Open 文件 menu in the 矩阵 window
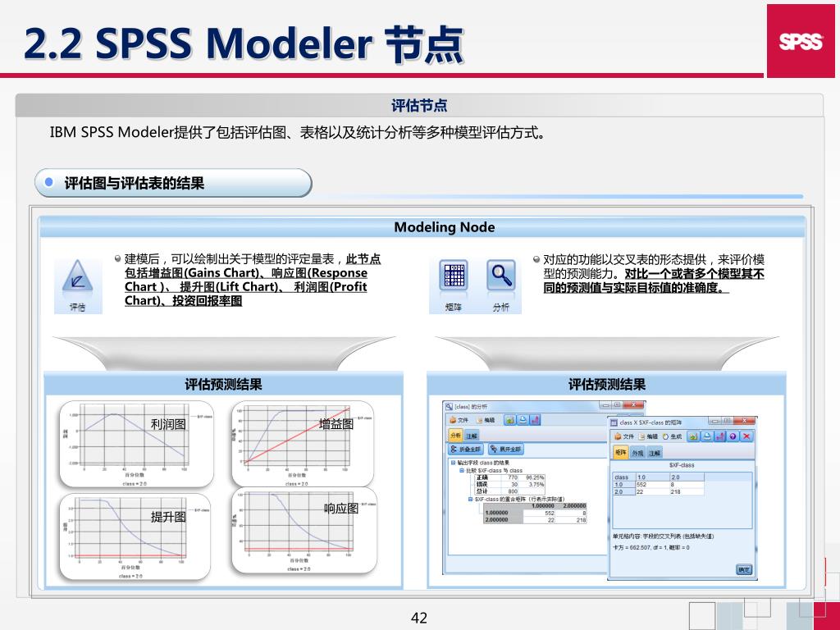This screenshot has width=840, height=630. pyautogui.click(x=624, y=436)
